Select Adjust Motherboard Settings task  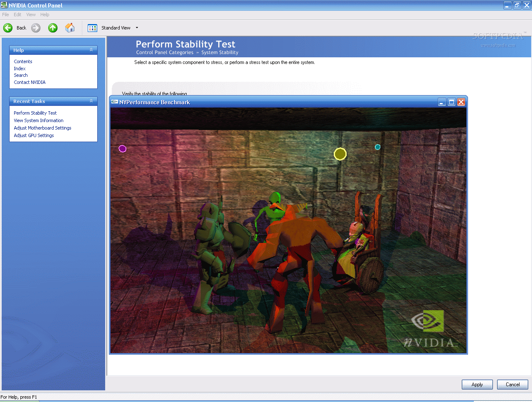pyautogui.click(x=42, y=128)
